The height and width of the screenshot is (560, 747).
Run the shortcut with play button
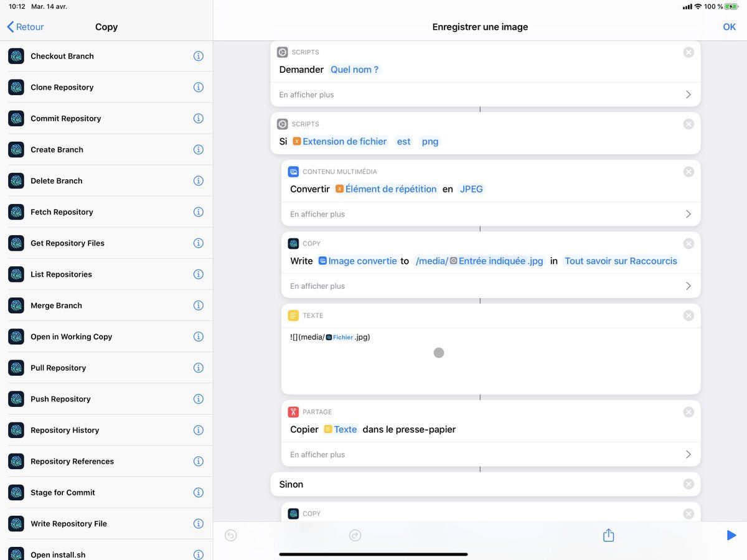731,535
